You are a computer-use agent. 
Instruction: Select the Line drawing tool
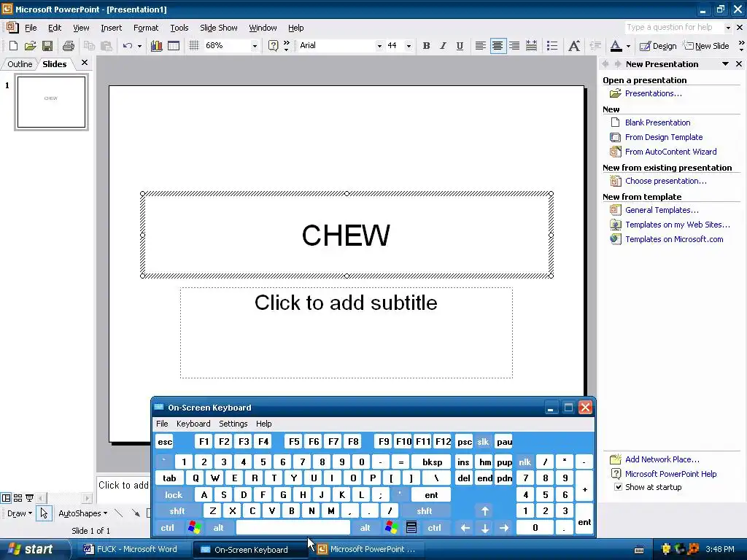click(119, 513)
